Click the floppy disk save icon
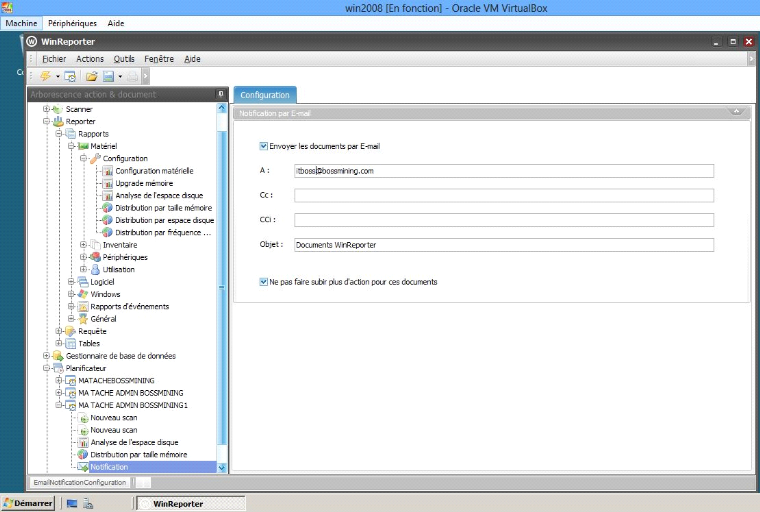 click(108, 76)
